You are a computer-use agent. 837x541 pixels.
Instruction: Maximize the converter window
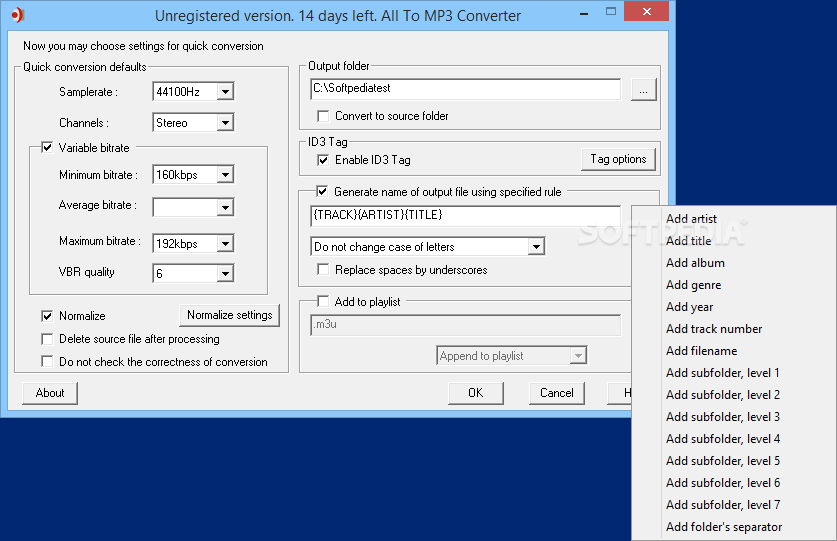[611, 12]
